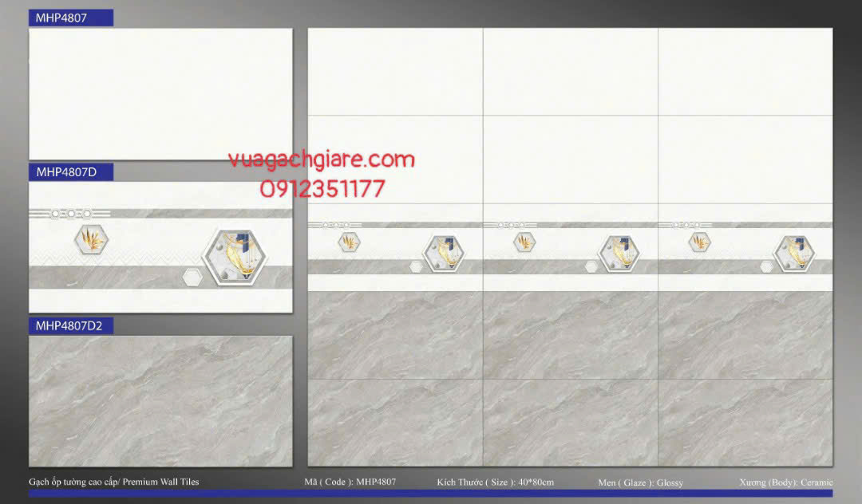
Task: Click the small gold leaf hexagon in wall's middle column
Action: click(x=524, y=242)
